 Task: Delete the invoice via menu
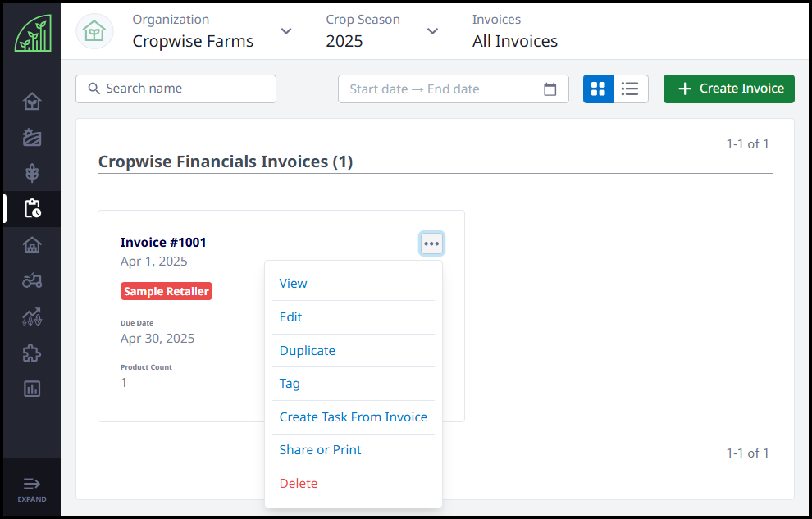coord(299,483)
